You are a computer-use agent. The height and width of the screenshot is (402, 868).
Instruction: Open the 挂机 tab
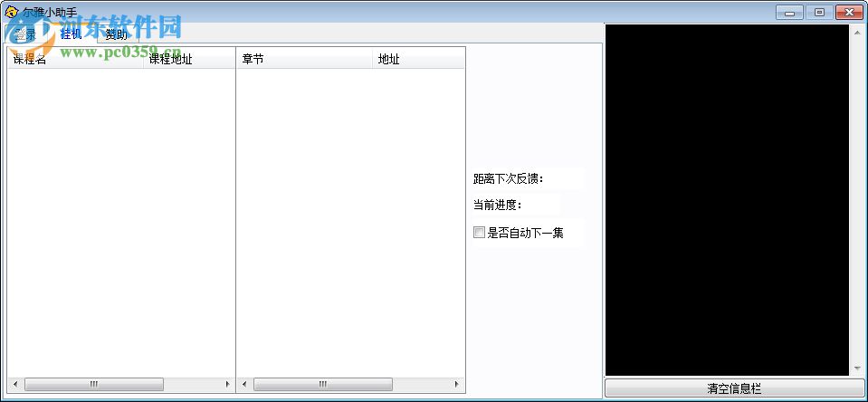tap(71, 33)
